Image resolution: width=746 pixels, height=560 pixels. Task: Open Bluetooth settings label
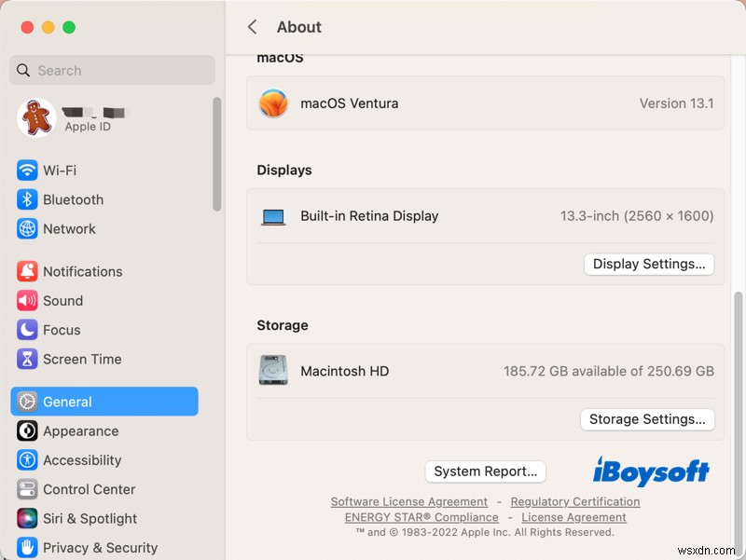(x=74, y=199)
